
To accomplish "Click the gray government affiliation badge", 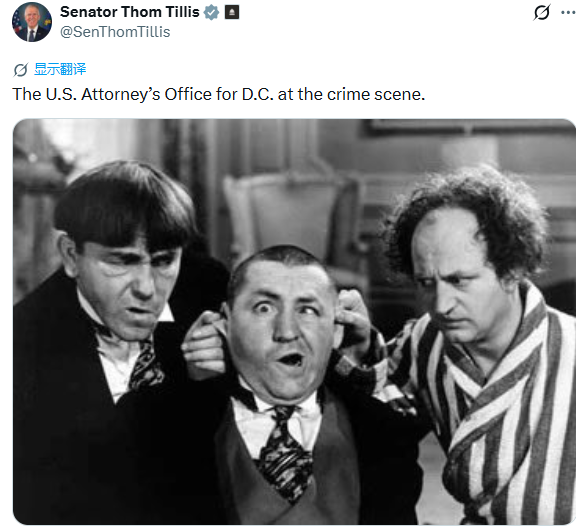I will (232, 12).
